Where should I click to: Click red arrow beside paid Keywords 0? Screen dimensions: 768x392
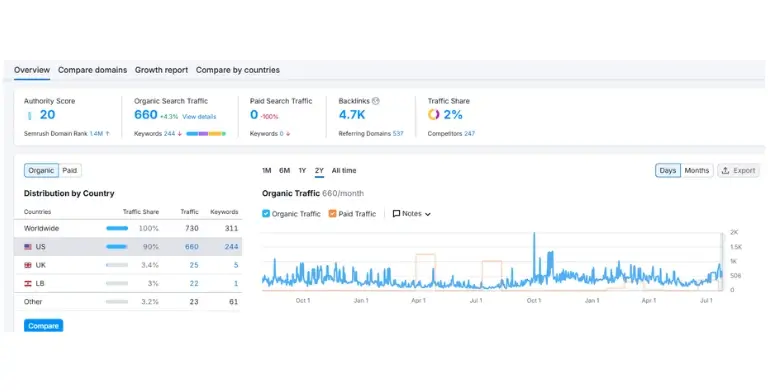tap(288, 134)
